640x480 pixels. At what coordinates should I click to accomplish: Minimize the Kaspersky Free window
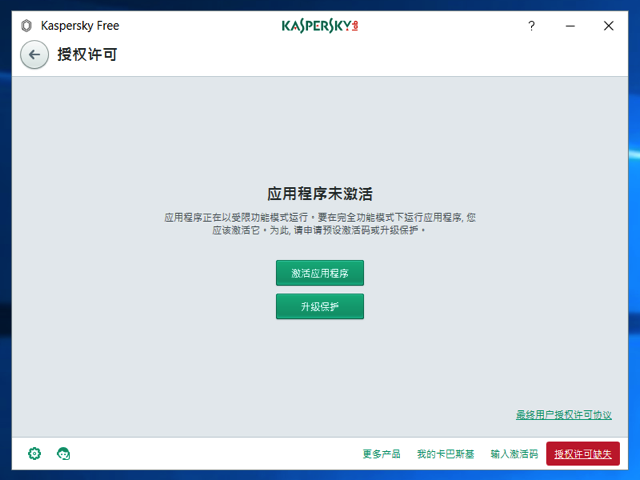click(x=570, y=26)
